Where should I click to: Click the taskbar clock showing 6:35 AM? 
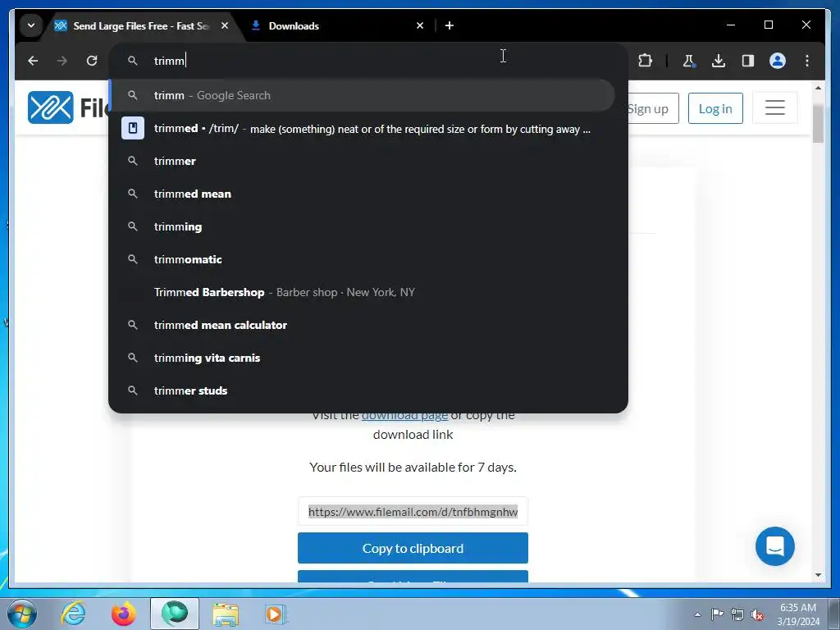(798, 614)
